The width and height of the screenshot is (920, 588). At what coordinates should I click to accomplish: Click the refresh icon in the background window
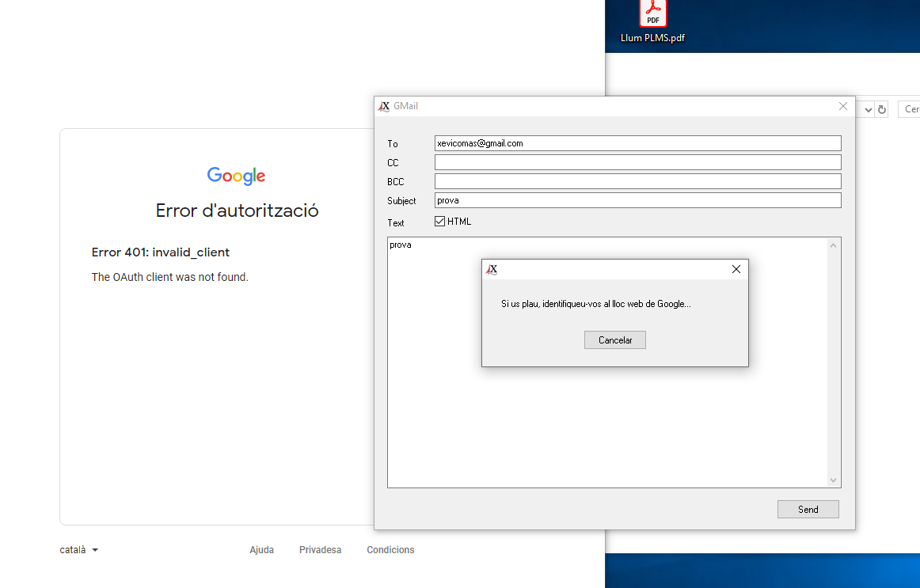(x=881, y=109)
